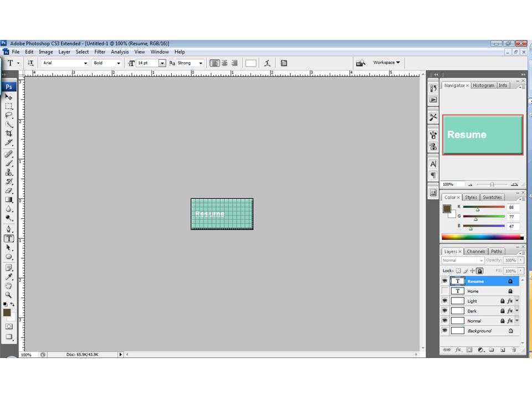
Task: Select the Clone Stamp tool
Action: [x=8, y=172]
